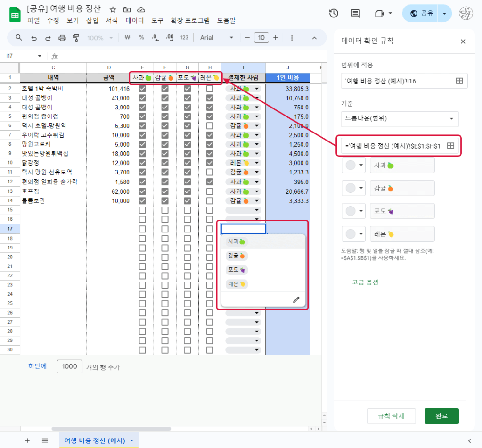Open the Arial font dropdown
The height and width of the screenshot is (448, 482).
217,38
